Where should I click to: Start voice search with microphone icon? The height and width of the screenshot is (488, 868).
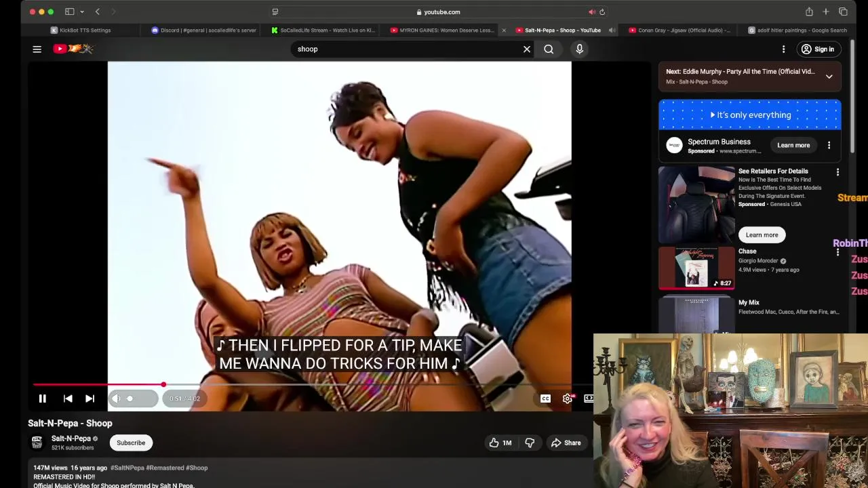(x=579, y=49)
